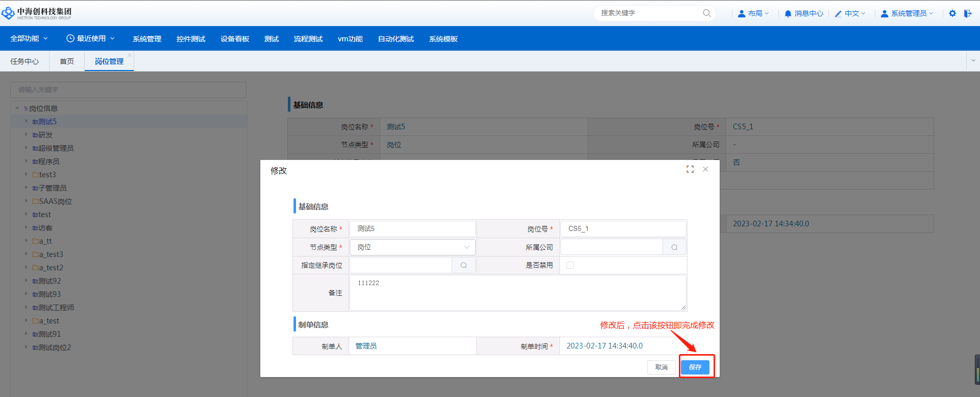This screenshot has height=397, width=980.
Task: Open the settings gear icon
Action: click(x=952, y=13)
